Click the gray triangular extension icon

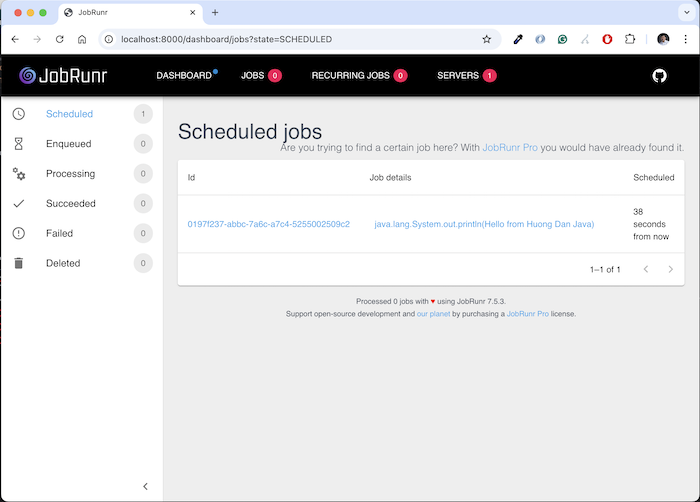click(x=585, y=39)
